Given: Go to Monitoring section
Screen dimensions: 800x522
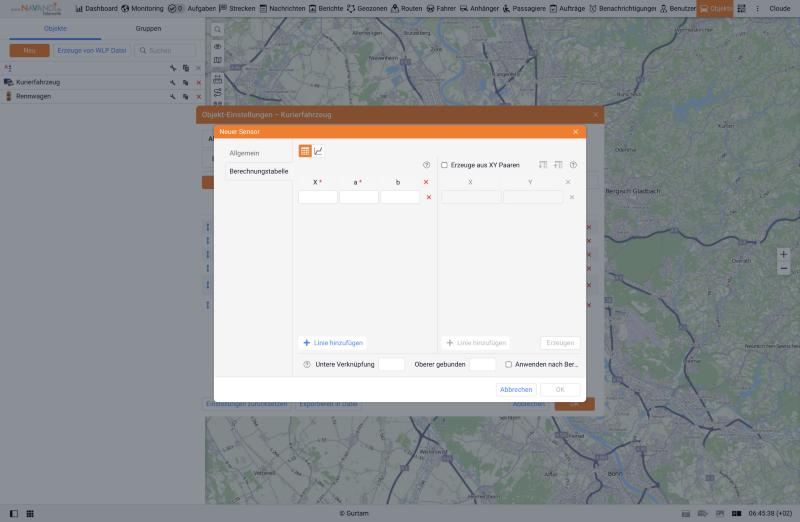Looking at the screenshot, I should click(x=142, y=9).
